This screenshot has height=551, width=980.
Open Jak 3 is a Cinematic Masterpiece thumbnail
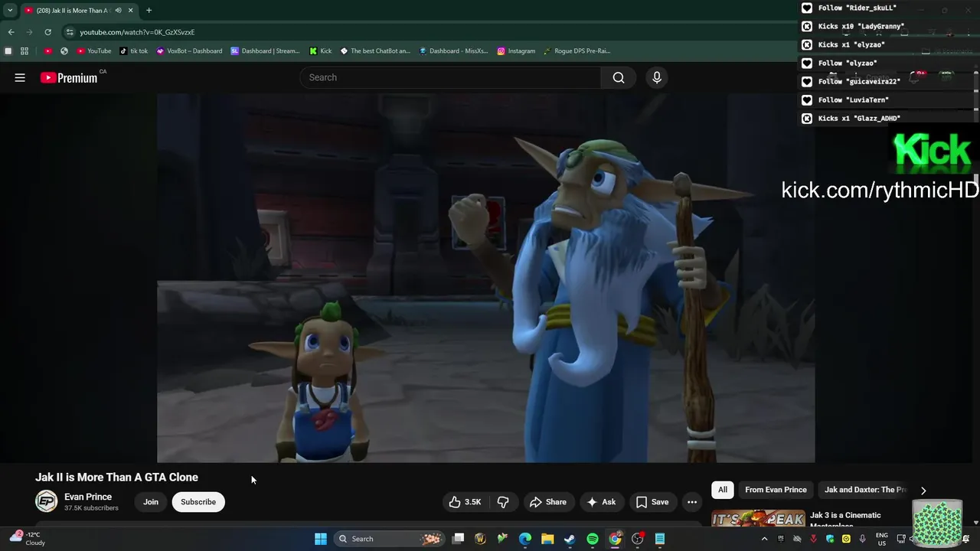pos(758,519)
